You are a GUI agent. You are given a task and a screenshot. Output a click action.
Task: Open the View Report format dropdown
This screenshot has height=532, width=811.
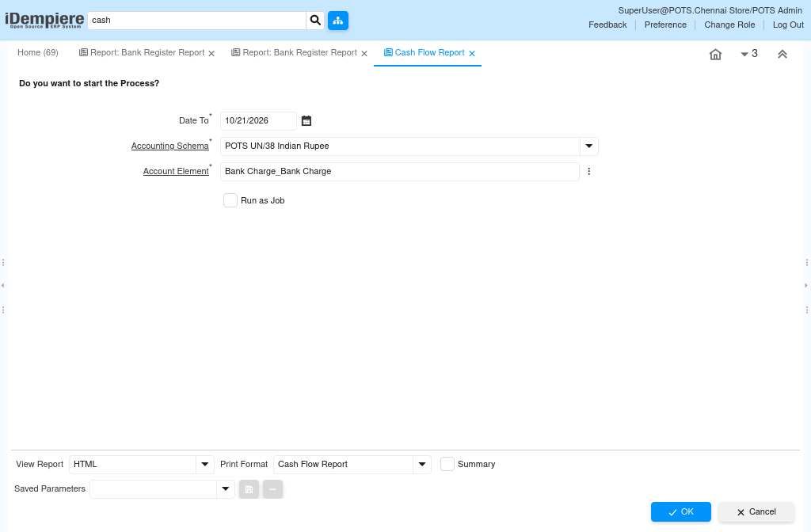(205, 464)
